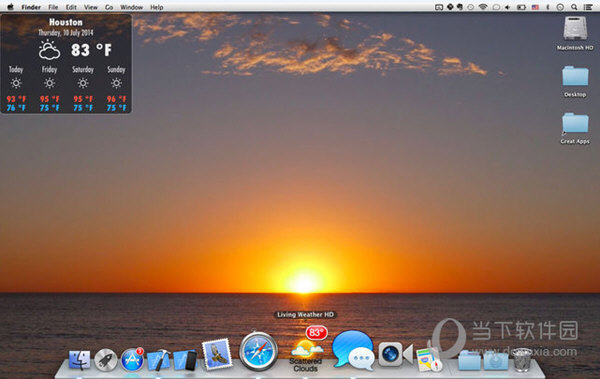Open the Messages app in the dock

point(353,350)
